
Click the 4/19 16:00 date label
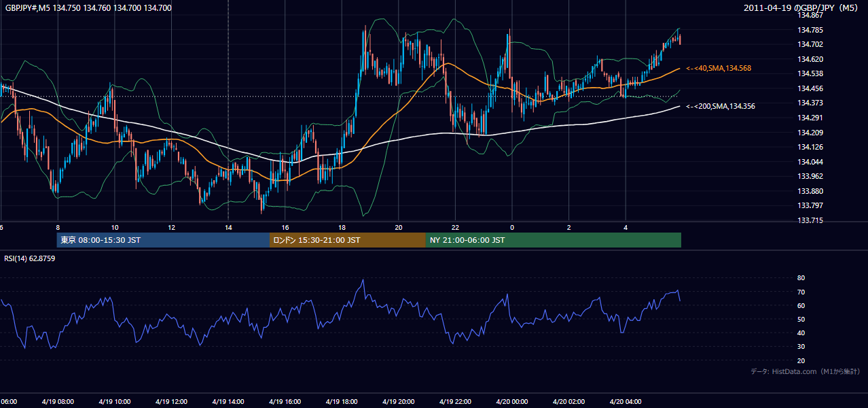pos(285,402)
